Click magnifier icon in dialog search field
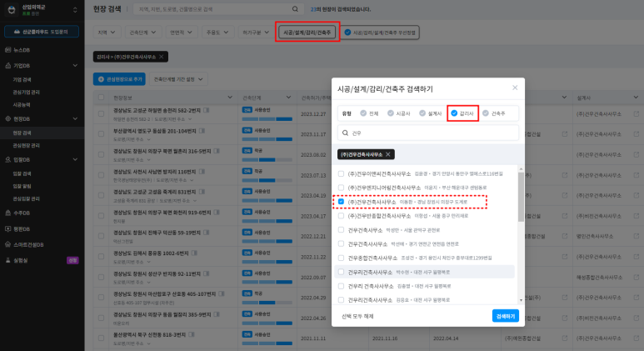644x351 pixels. tap(346, 133)
